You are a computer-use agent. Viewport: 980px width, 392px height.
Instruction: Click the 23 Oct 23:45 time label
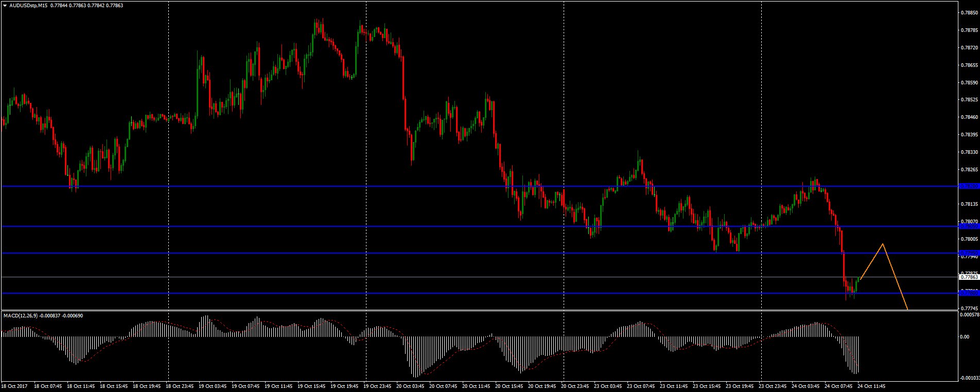click(772, 386)
